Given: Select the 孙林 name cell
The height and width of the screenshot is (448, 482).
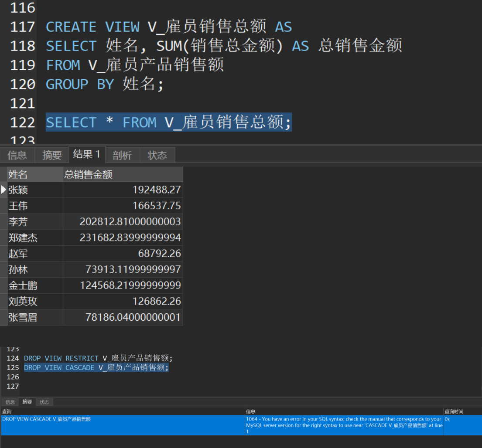Looking at the screenshot, I should (35, 270).
